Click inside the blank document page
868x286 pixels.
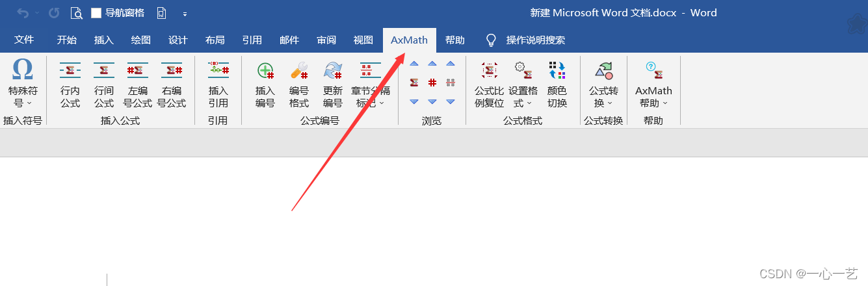[x=434, y=221]
